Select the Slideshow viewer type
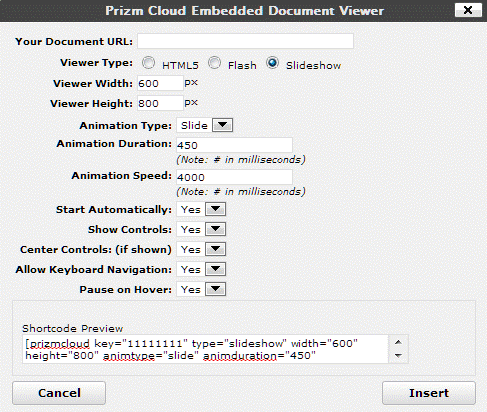 (x=272, y=63)
